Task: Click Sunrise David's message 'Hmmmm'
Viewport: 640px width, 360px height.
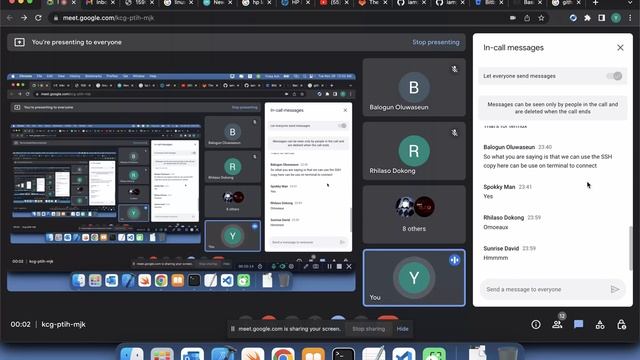Action: click(x=496, y=258)
